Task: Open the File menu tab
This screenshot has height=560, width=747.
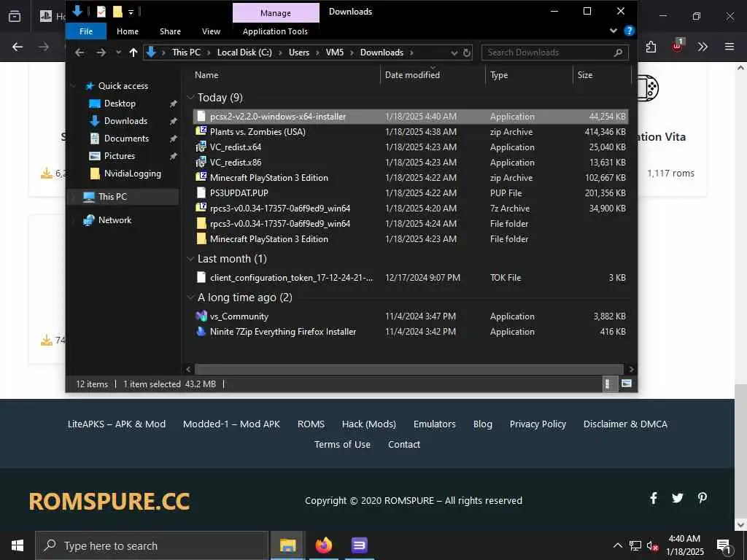Action: click(x=86, y=31)
